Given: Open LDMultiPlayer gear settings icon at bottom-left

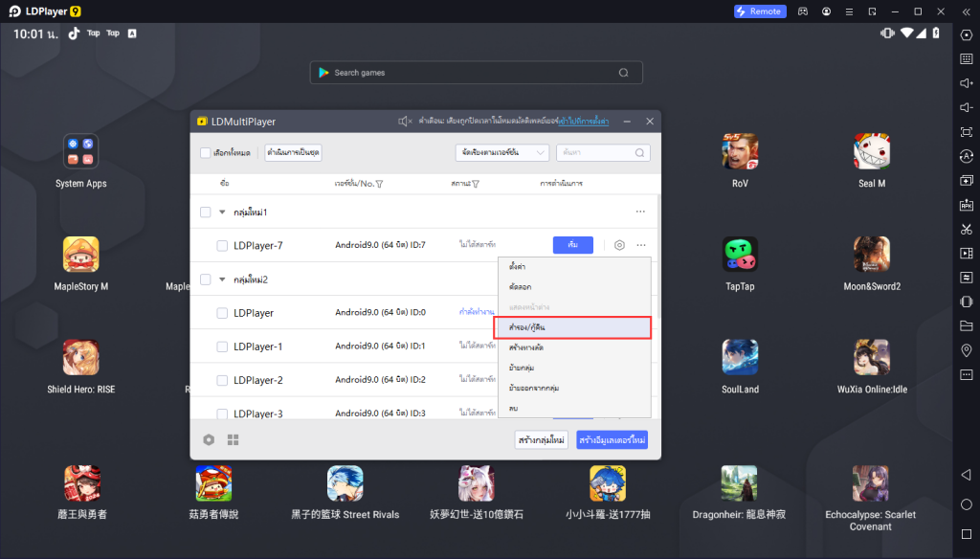Looking at the screenshot, I should click(x=209, y=440).
